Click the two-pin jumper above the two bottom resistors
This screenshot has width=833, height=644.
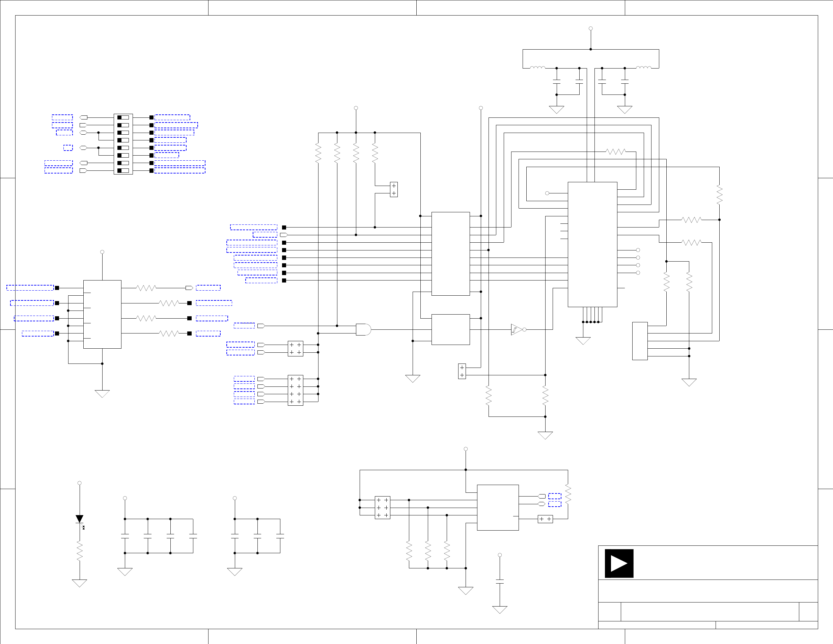(x=462, y=371)
